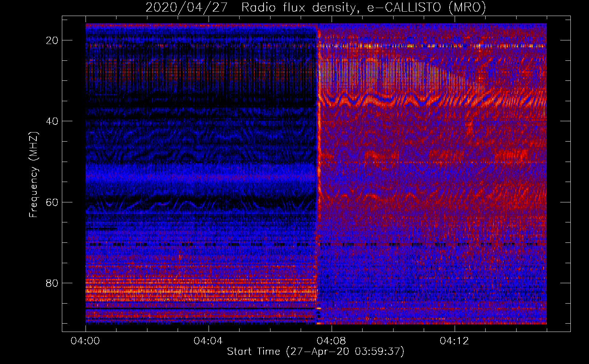The image size is (589, 364).
Task: Click the 04:04 time tick label
Action: (x=208, y=341)
